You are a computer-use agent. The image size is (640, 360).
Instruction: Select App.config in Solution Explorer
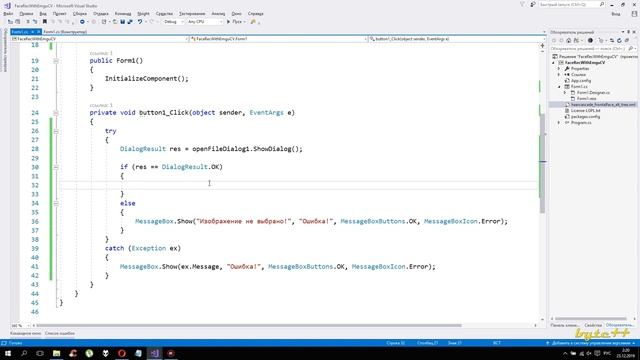click(580, 81)
